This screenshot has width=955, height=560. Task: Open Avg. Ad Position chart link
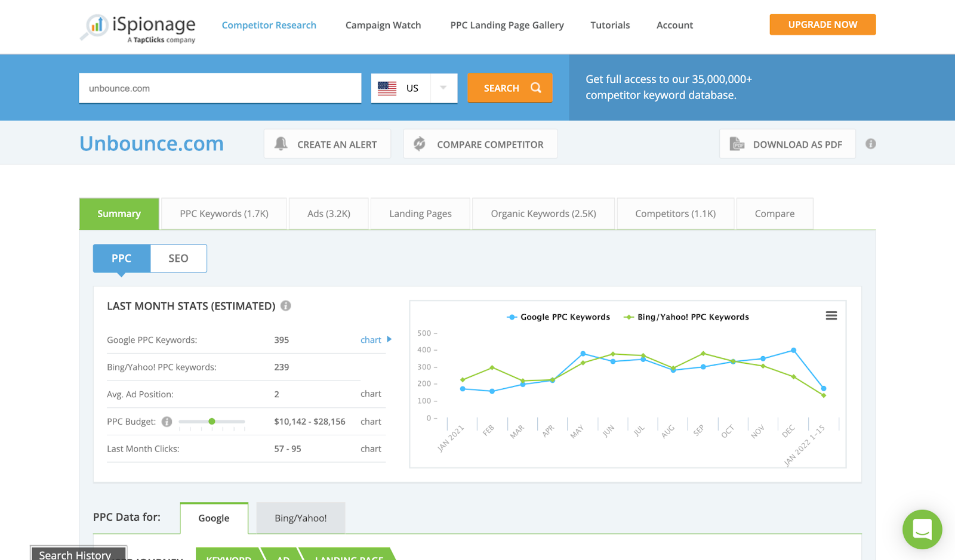371,394
